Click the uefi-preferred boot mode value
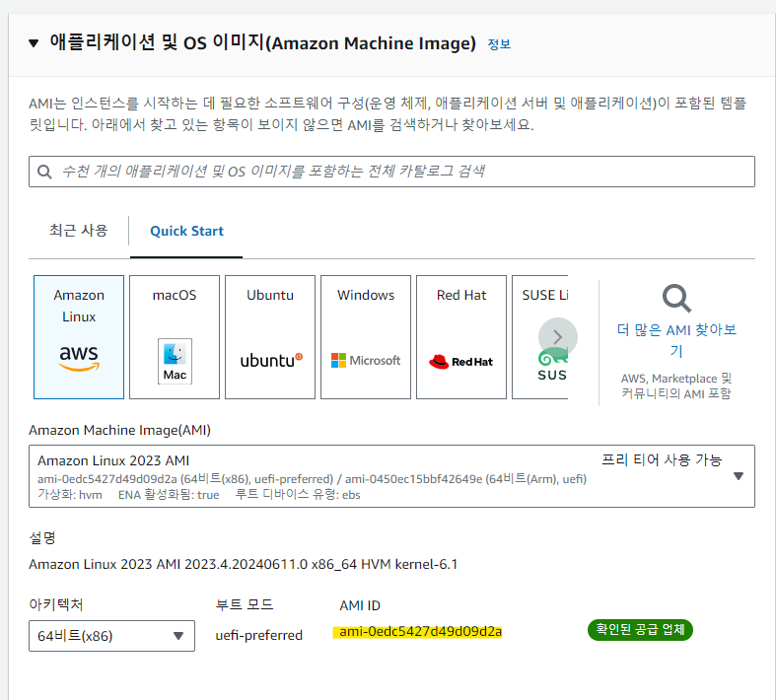Screen dimensions: 776x700 click(x=259, y=635)
